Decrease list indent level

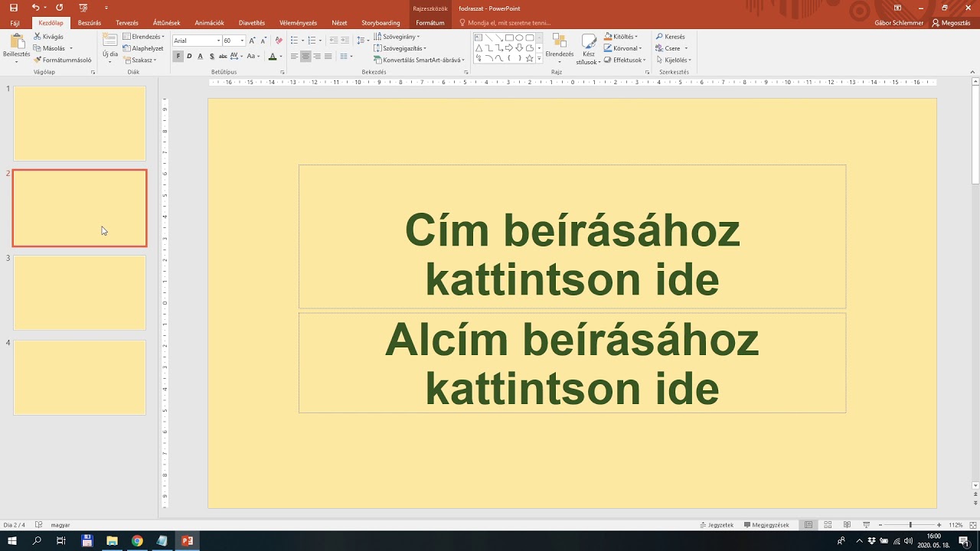(x=334, y=41)
